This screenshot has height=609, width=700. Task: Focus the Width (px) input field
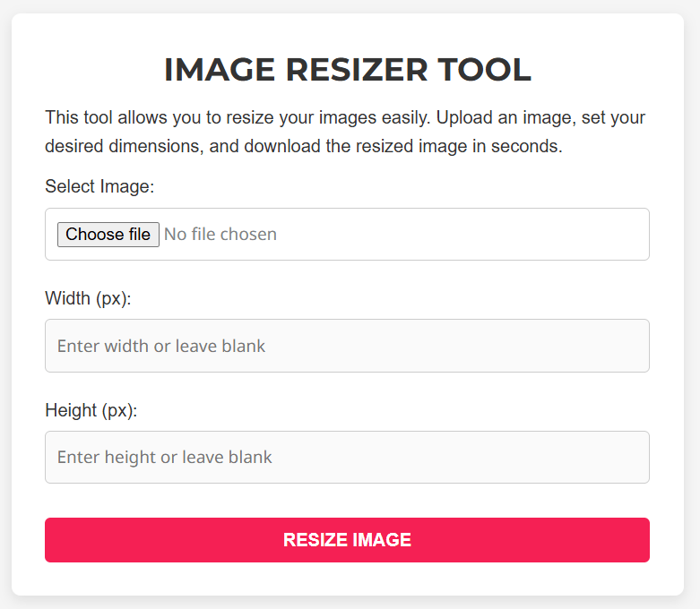tap(347, 346)
